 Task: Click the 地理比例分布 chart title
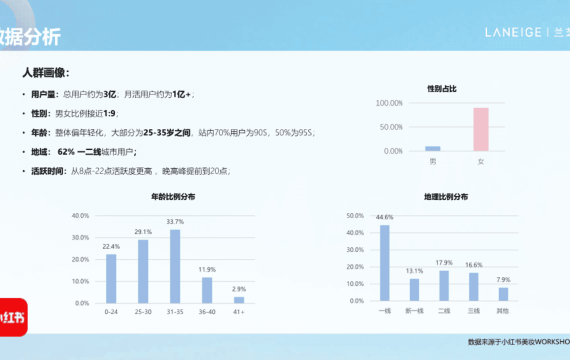pyautogui.click(x=446, y=197)
